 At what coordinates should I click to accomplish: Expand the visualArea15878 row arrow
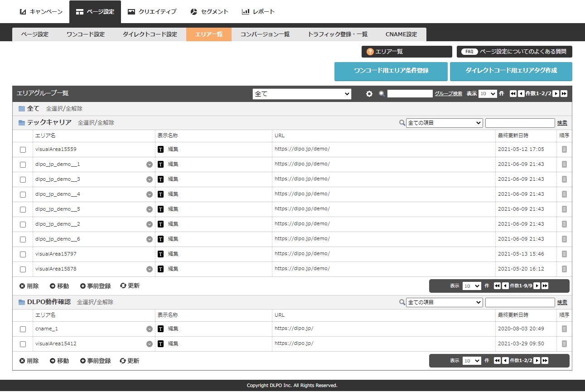pos(150,269)
